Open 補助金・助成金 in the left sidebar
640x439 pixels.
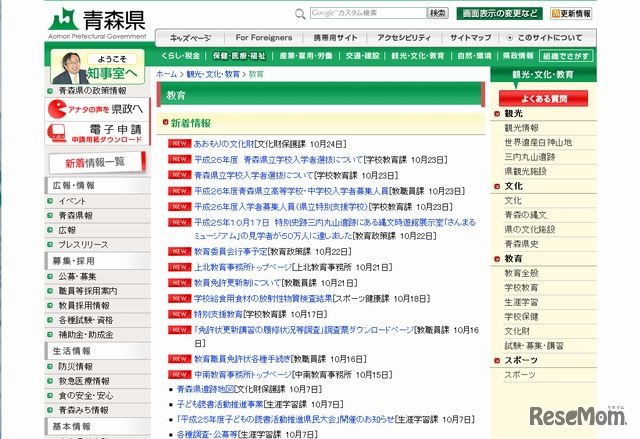(86, 335)
